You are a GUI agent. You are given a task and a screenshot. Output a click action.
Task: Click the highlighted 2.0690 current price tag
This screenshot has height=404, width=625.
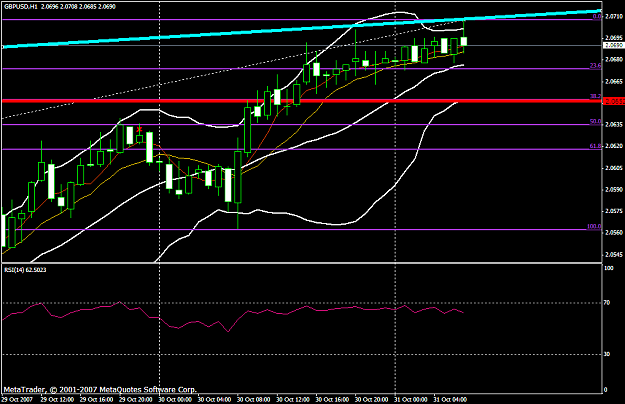614,45
